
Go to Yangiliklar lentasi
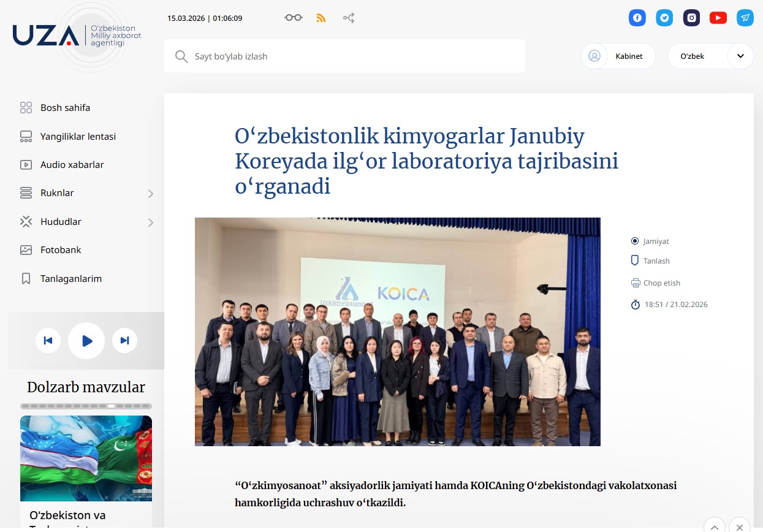78,136
